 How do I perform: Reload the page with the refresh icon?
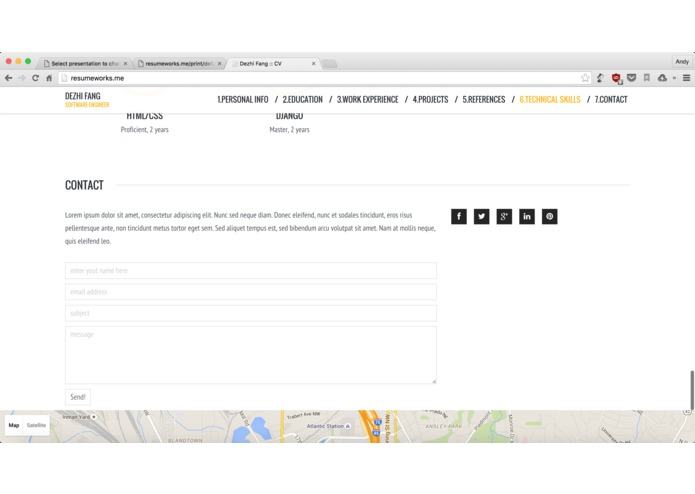click(35, 78)
